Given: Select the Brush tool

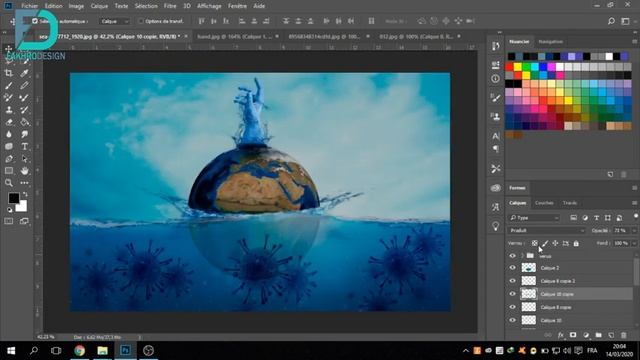Looking at the screenshot, I should (9, 85).
